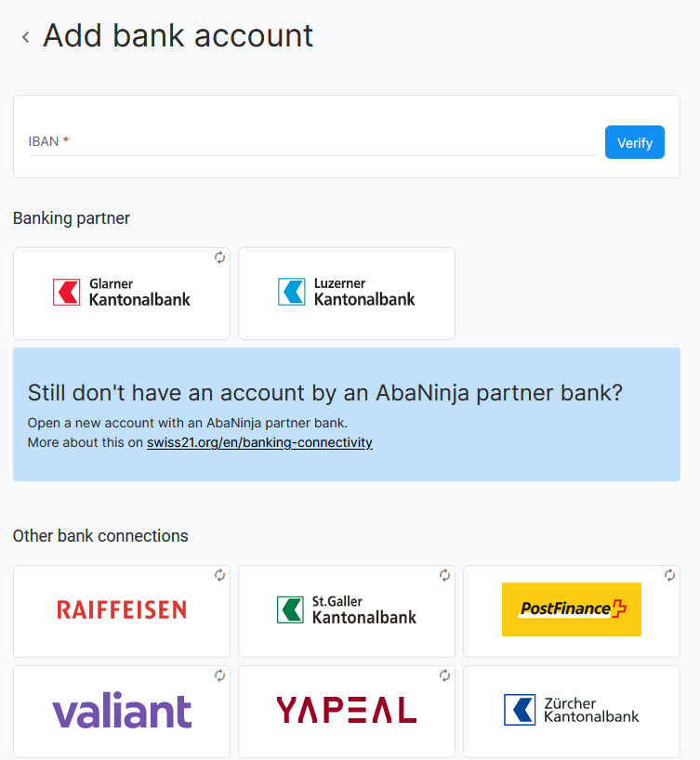Click the sync icon on Yapeal card
The height and width of the screenshot is (760, 700).
[445, 675]
